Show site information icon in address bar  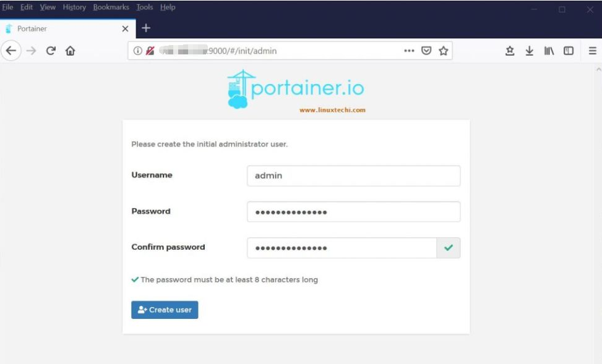pos(137,51)
